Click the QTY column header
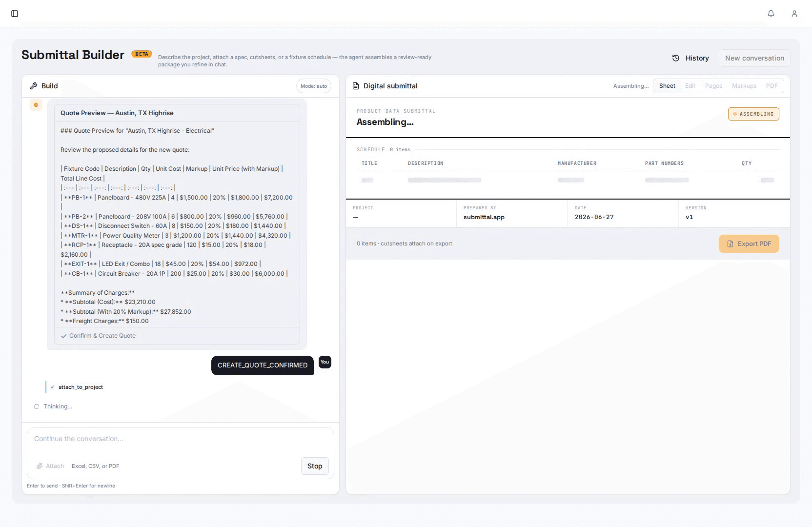This screenshot has height=527, width=812. tap(747, 163)
